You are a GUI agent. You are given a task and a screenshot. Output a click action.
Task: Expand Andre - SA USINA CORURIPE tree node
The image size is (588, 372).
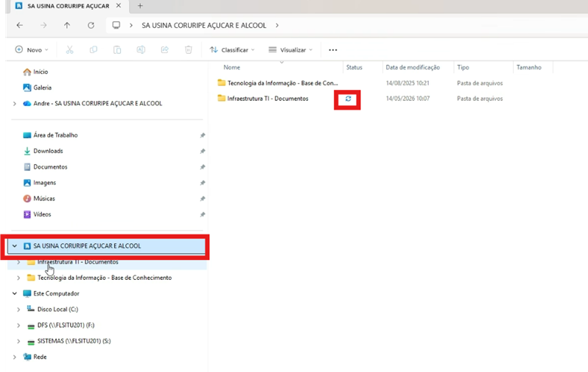[15, 104]
